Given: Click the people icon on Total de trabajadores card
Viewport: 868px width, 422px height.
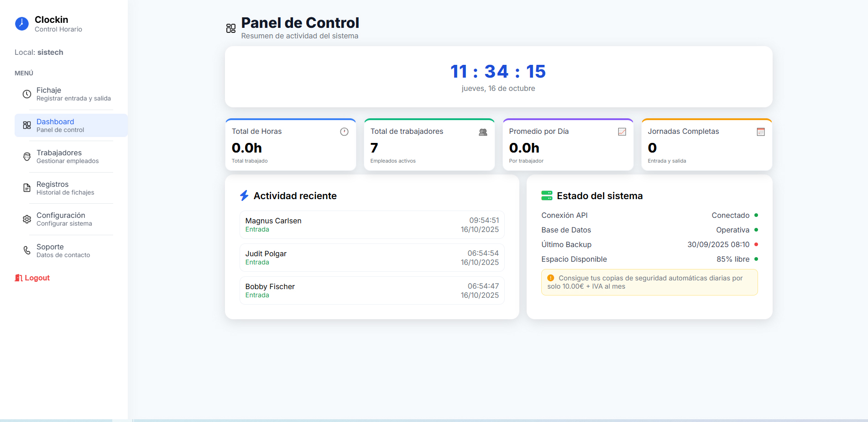Looking at the screenshot, I should (483, 132).
